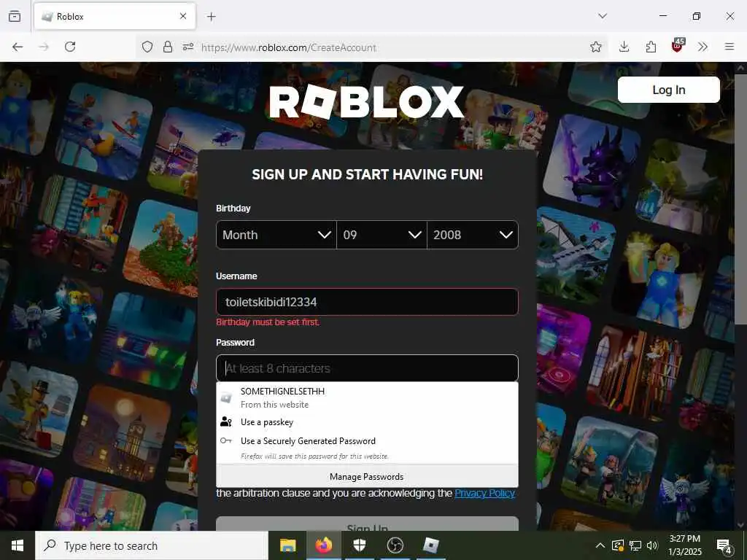
Task: Go forward with the forward arrow
Action: click(44, 47)
